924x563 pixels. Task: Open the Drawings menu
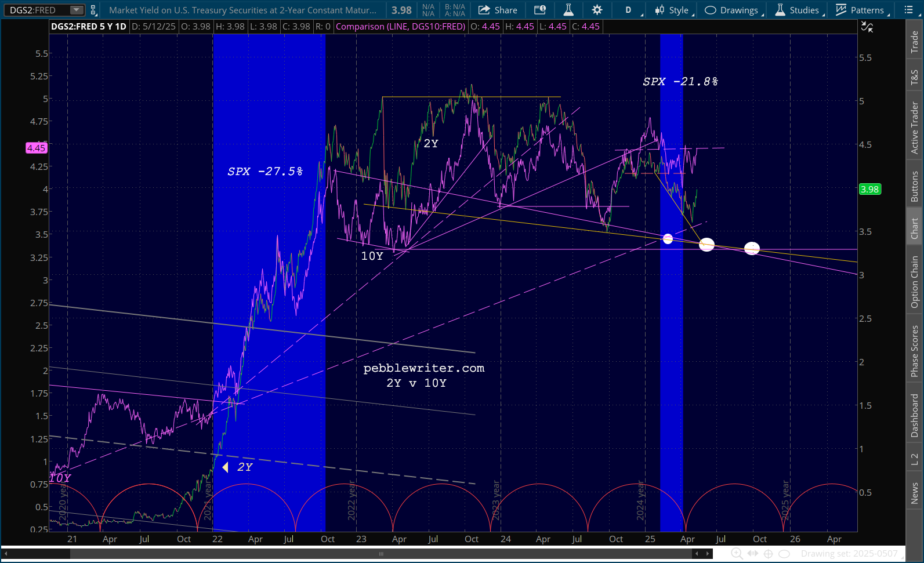[733, 10]
